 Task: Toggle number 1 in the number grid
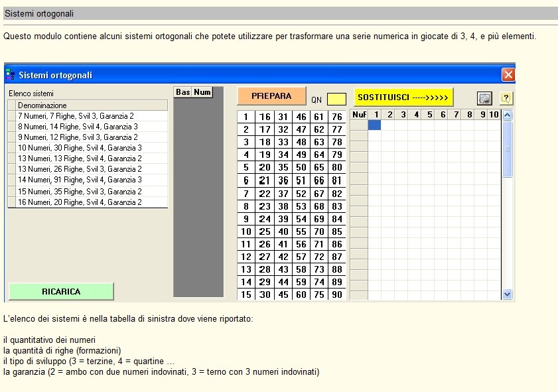(246, 117)
